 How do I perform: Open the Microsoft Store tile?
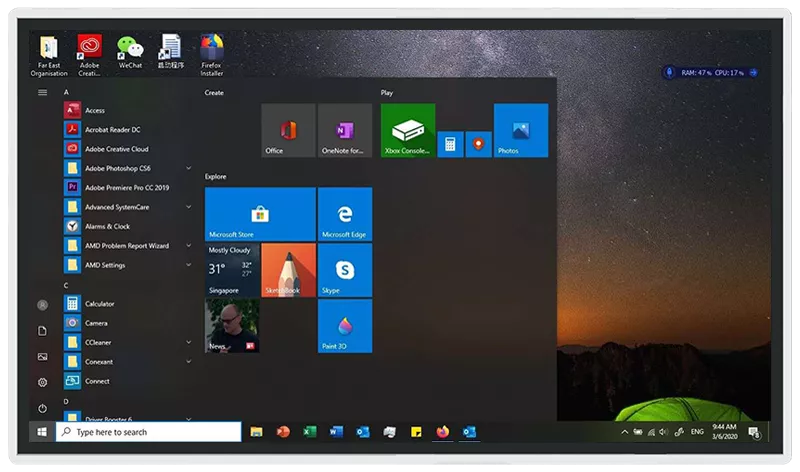[x=260, y=214]
